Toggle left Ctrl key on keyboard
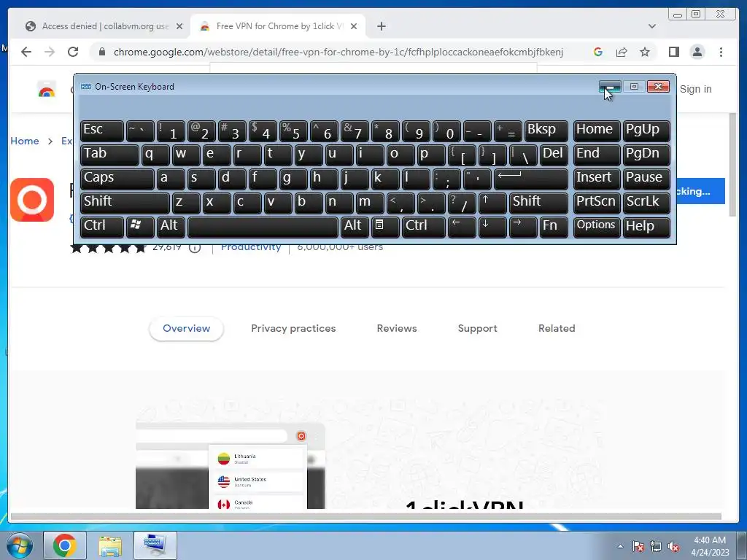The image size is (747, 560). point(102,227)
